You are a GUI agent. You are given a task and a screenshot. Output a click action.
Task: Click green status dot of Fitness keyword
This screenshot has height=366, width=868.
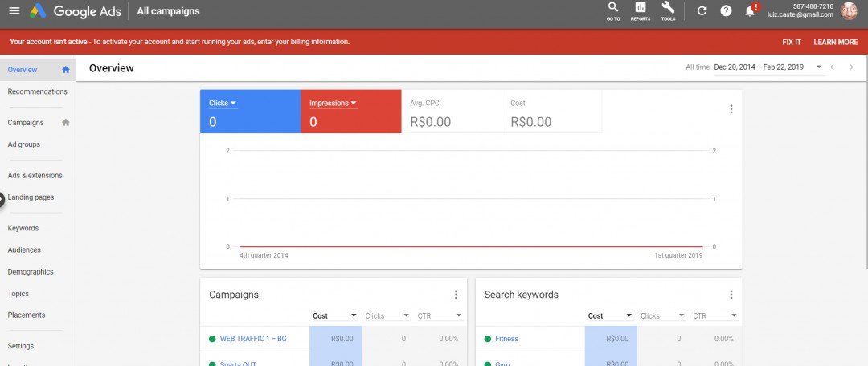pyautogui.click(x=487, y=339)
